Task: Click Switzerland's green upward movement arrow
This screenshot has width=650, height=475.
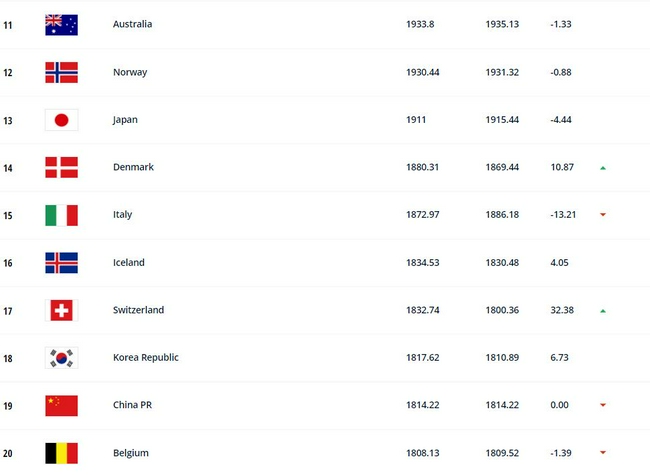Action: point(603,311)
